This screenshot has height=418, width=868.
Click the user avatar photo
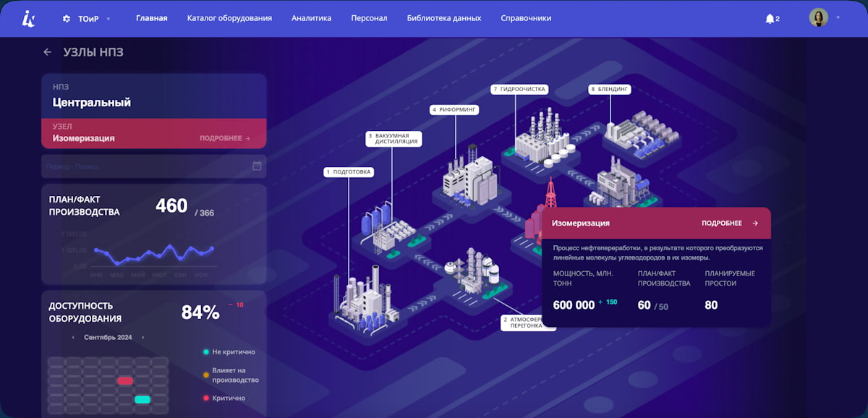coord(818,18)
